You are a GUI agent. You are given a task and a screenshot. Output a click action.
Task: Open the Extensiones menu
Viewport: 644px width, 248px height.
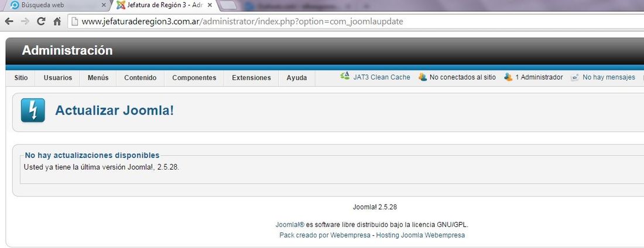[251, 78]
